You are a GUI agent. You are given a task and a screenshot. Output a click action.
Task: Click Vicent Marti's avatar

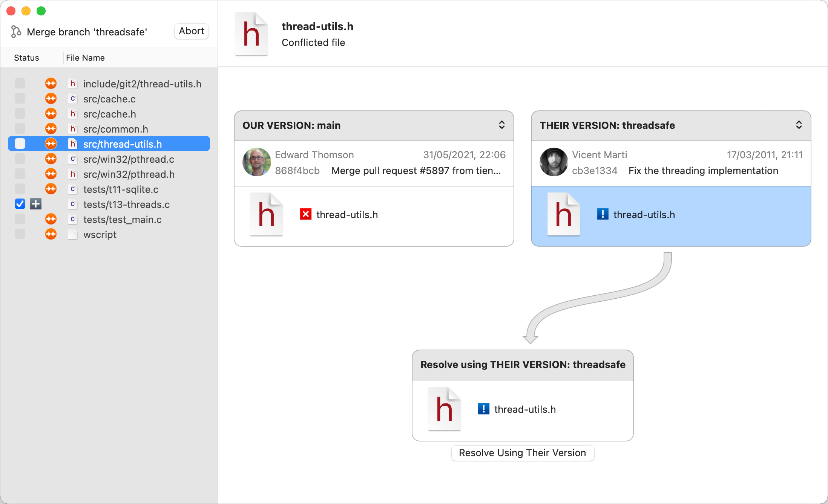[554, 162]
